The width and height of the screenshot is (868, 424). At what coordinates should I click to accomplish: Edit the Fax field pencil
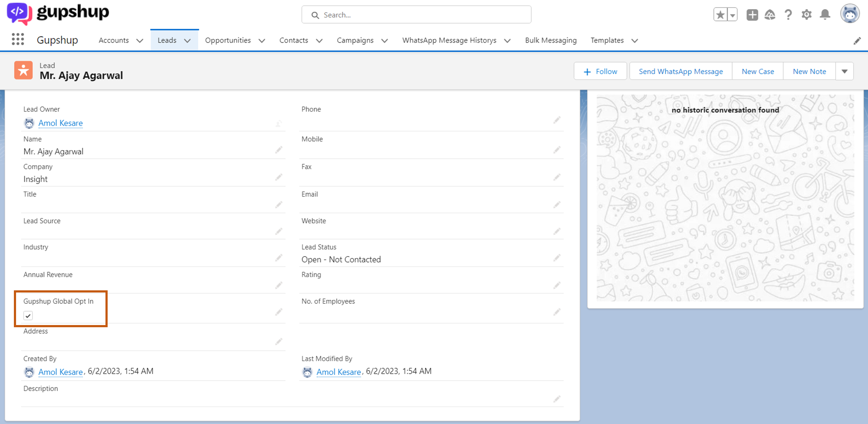click(x=557, y=177)
